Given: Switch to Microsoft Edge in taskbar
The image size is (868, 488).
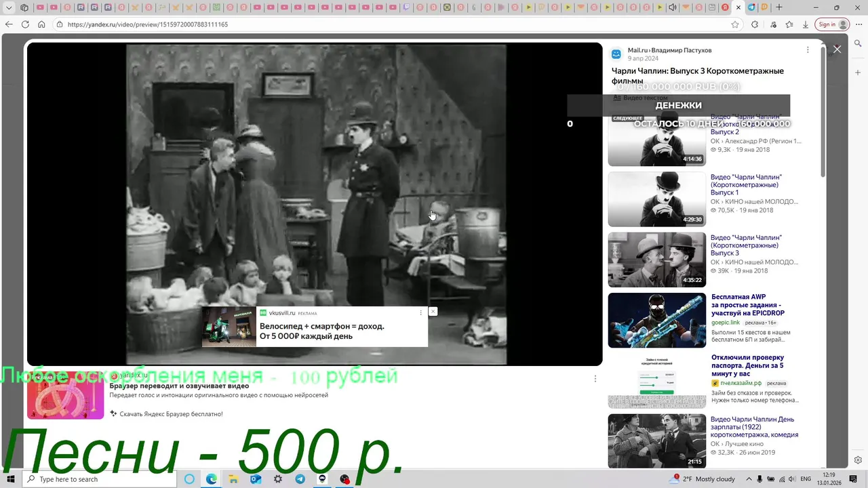Looking at the screenshot, I should click(212, 479).
